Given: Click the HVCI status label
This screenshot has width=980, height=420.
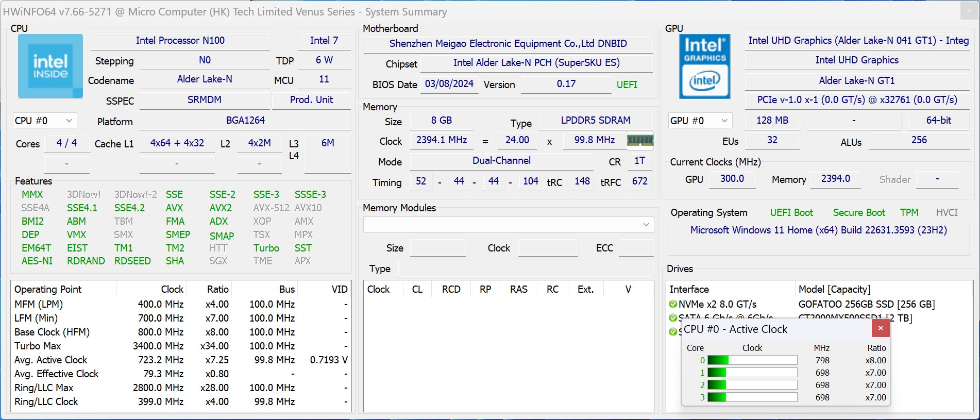Looking at the screenshot, I should (x=947, y=213).
